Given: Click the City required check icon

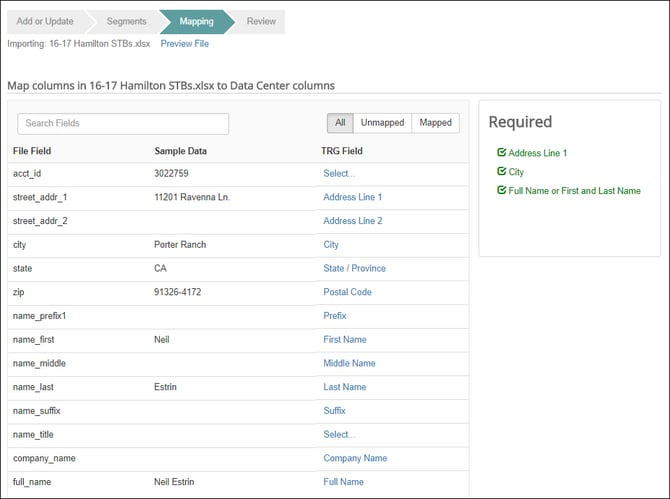Looking at the screenshot, I should [x=502, y=171].
